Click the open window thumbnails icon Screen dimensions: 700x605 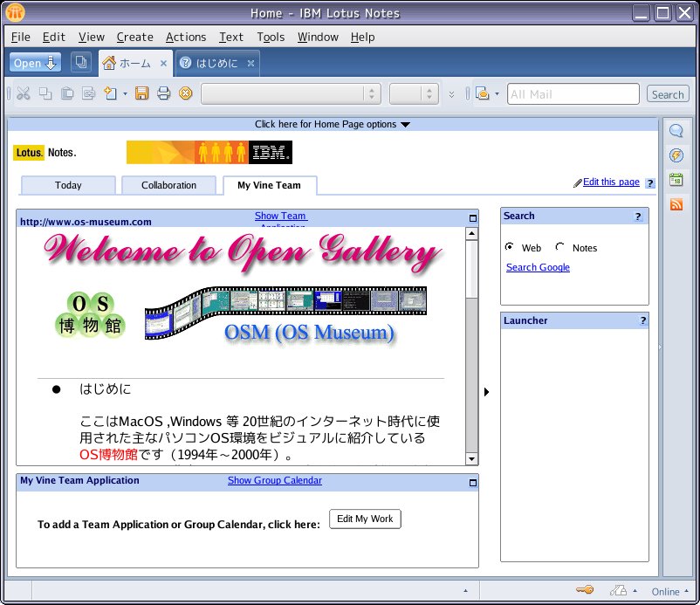pos(81,63)
